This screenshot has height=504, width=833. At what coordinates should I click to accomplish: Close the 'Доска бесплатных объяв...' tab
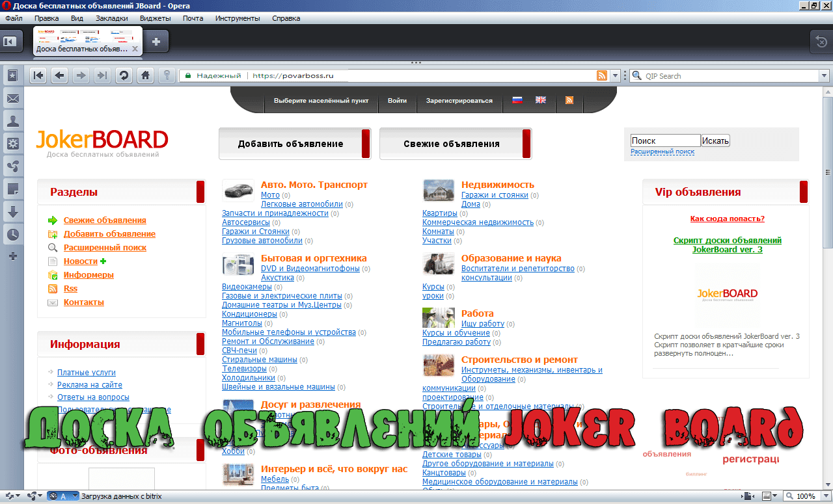tap(135, 49)
